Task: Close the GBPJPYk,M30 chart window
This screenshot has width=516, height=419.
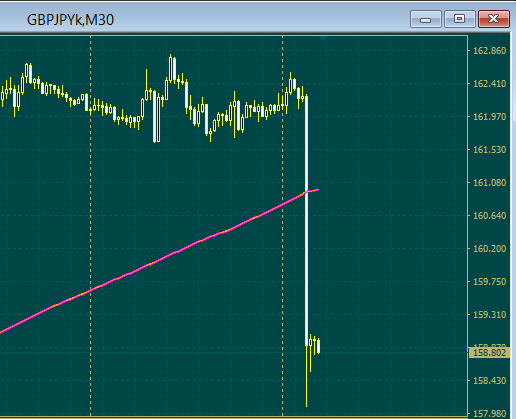Action: [494, 19]
